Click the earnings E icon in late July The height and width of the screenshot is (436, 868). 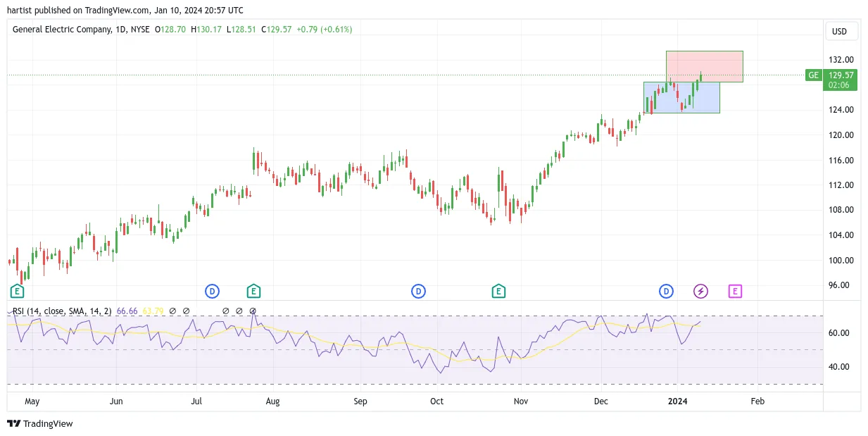(x=253, y=291)
